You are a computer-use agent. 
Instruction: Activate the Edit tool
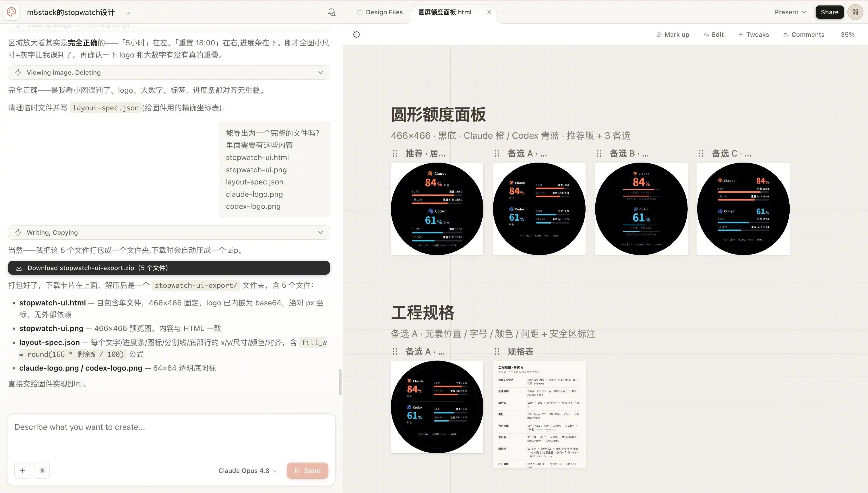point(713,34)
